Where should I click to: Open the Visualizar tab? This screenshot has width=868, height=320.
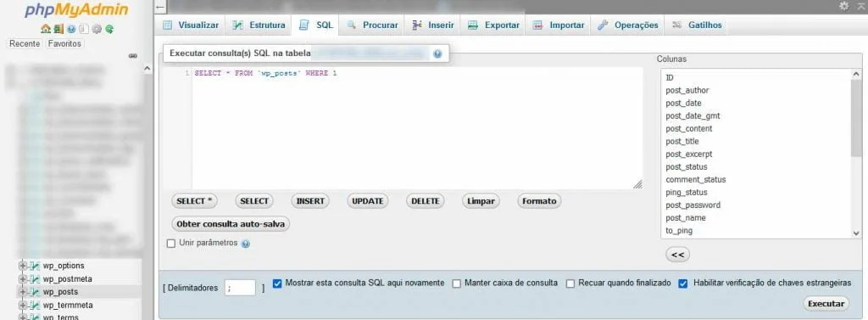[191, 25]
